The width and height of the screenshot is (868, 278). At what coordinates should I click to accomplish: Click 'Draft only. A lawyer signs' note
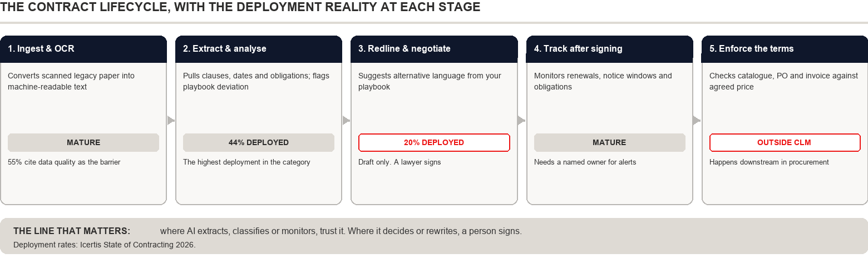click(x=400, y=162)
